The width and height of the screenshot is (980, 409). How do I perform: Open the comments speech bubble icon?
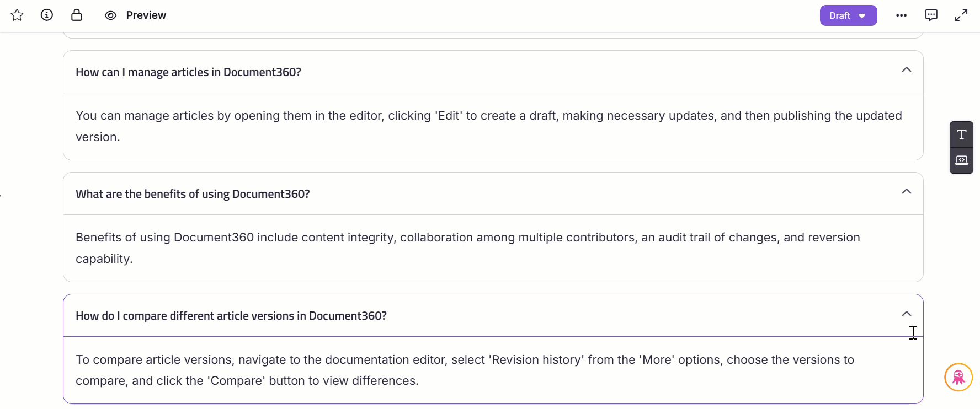931,15
